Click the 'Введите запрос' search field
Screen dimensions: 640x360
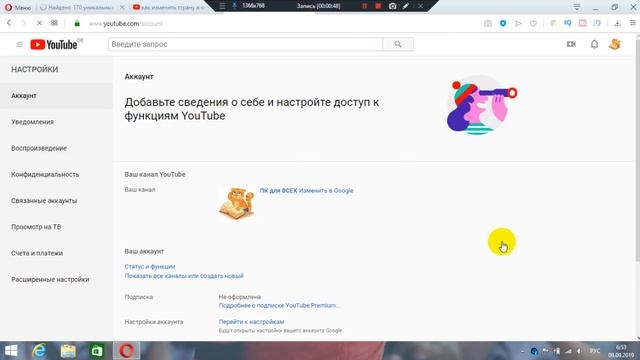coord(245,44)
